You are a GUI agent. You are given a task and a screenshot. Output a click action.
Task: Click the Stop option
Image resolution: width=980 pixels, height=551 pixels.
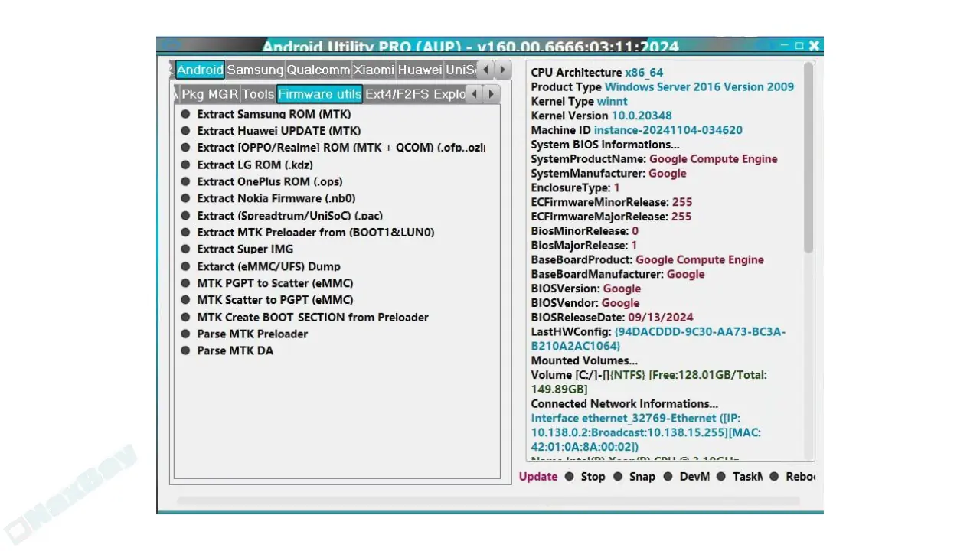(585, 476)
